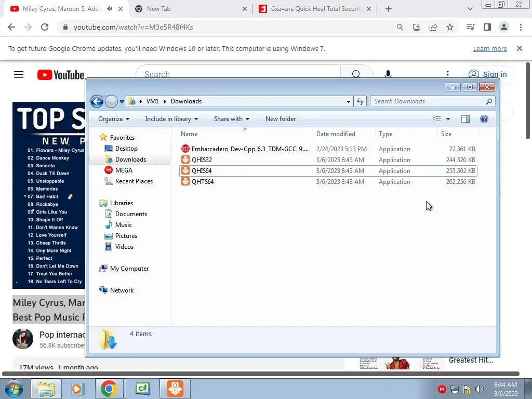Bookmark this page with star icon

coord(450,27)
